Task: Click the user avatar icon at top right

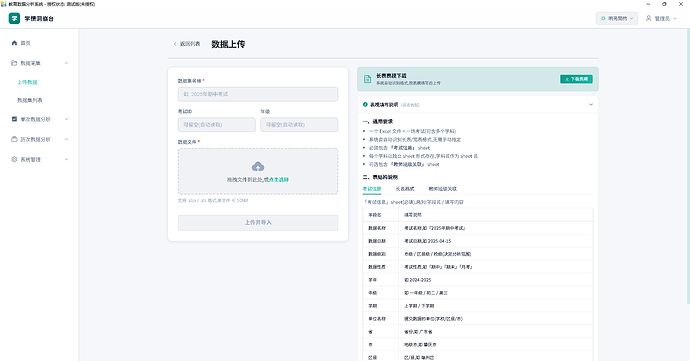Action: (x=648, y=18)
